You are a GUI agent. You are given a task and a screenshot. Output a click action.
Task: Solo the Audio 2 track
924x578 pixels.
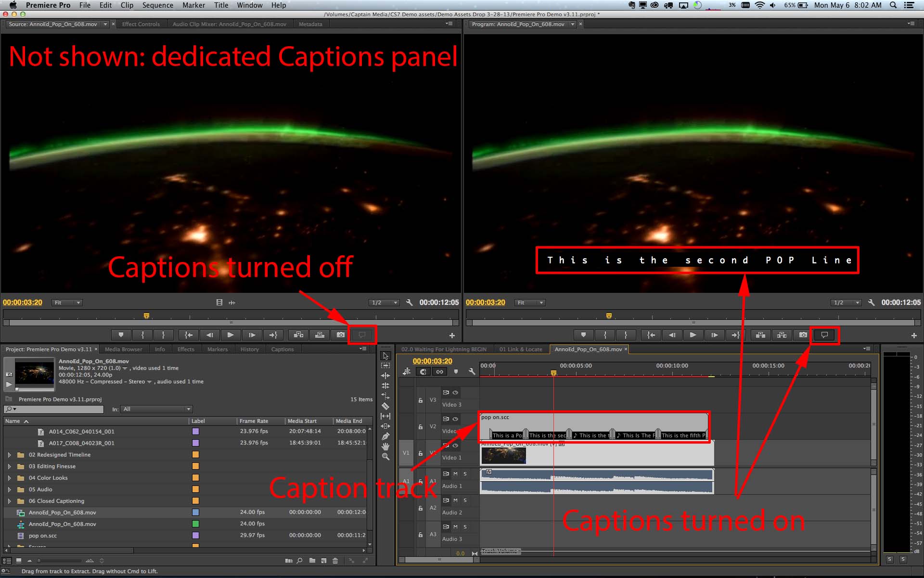click(465, 500)
